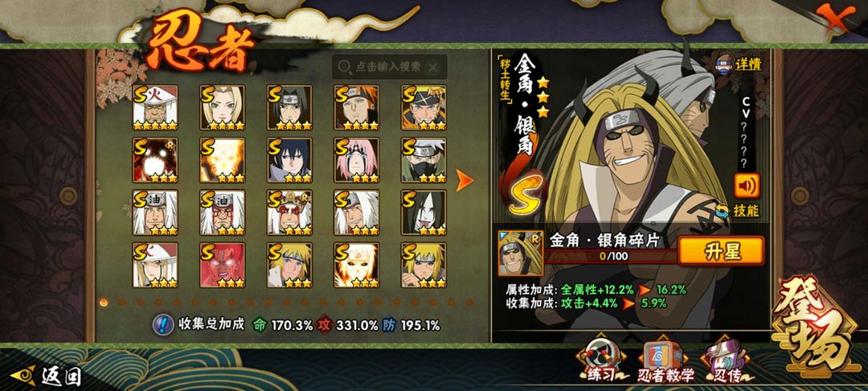The image size is (868, 391).
Task: Select the Tsunade ninja thumbnail in top row
Action: coord(222,108)
